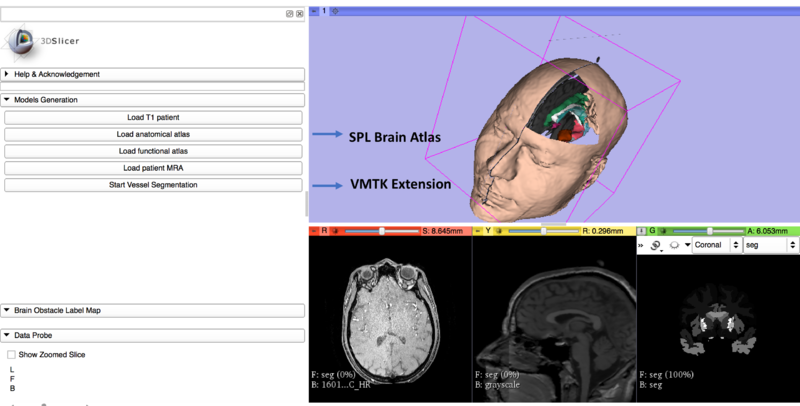This screenshot has width=800, height=406.
Task: Click the 3D view pin icon
Action: (x=314, y=10)
